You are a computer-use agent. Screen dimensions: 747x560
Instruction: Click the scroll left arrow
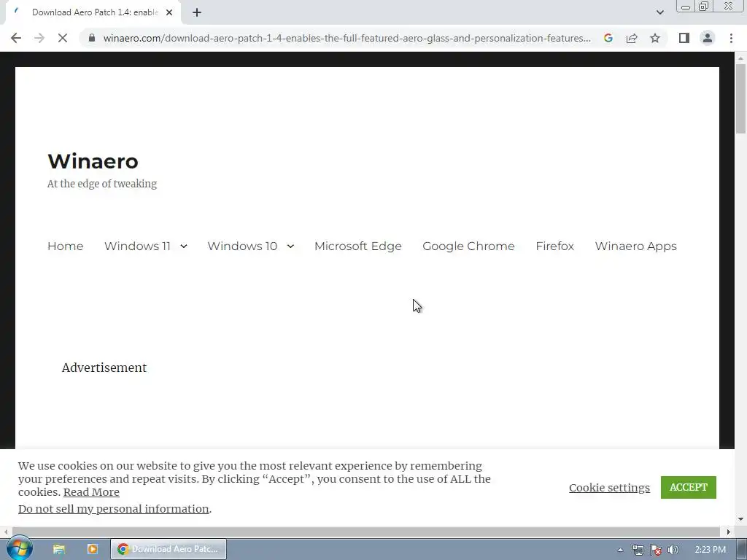click(x=6, y=532)
